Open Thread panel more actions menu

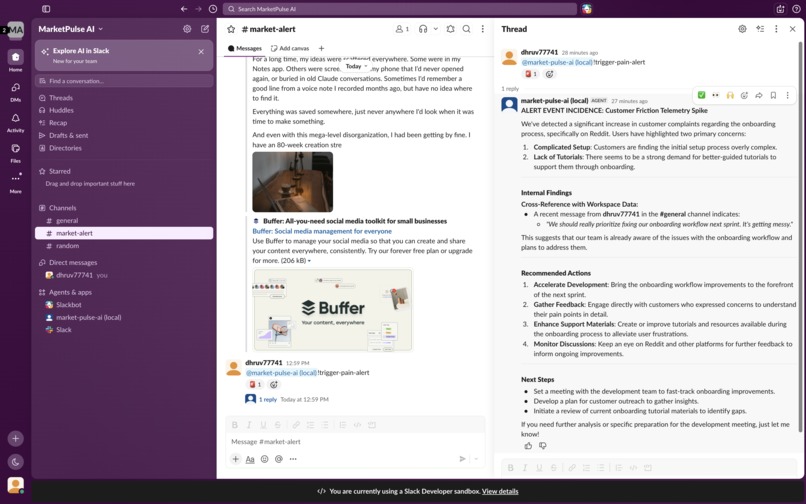pos(776,29)
